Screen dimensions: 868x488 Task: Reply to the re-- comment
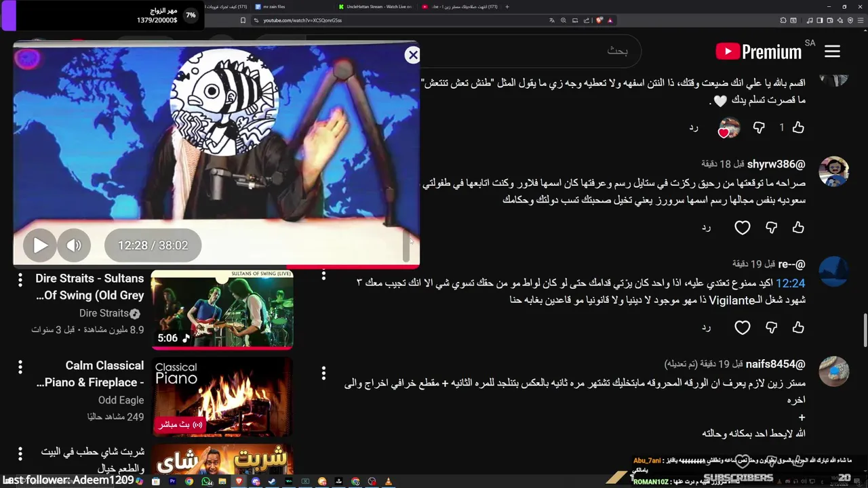coord(706,327)
